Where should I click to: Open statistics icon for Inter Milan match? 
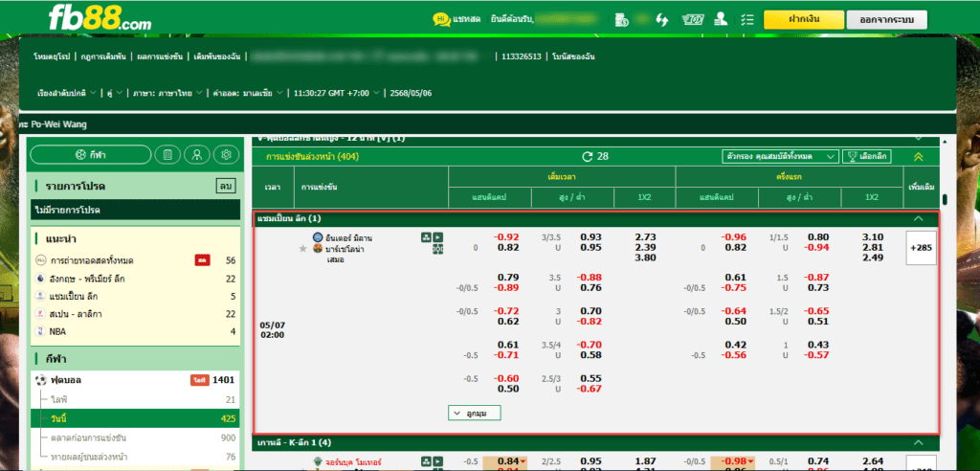click(426, 237)
